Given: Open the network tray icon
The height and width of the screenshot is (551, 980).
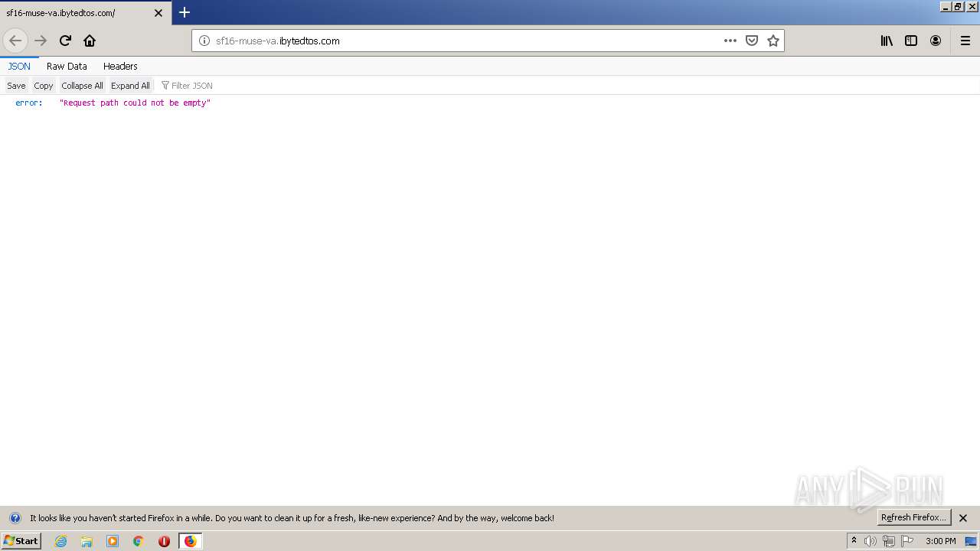Looking at the screenshot, I should click(889, 541).
